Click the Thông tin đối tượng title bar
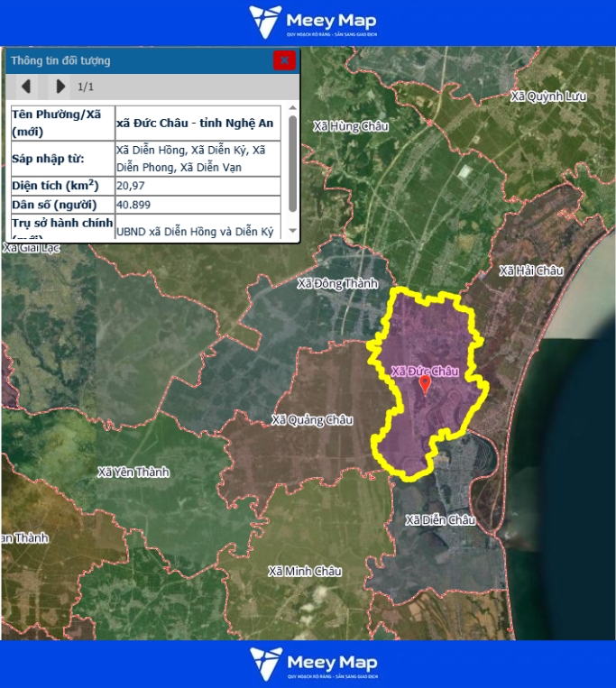The height and width of the screenshot is (688, 616). tap(135, 60)
